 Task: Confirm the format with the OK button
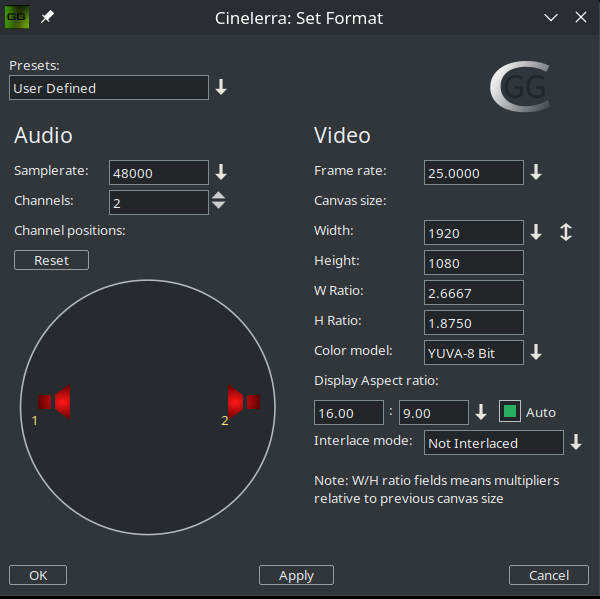point(38,575)
